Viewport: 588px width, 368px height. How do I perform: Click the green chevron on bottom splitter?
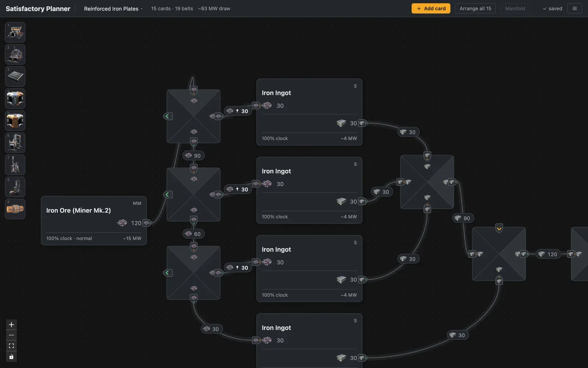[x=168, y=273]
